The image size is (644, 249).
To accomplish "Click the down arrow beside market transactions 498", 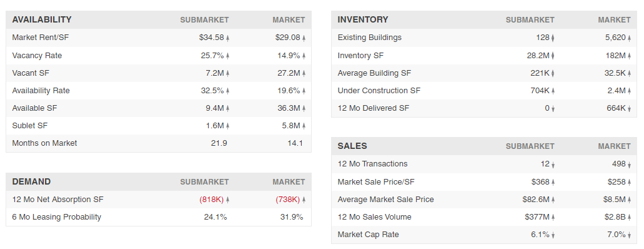I will (x=629, y=164).
